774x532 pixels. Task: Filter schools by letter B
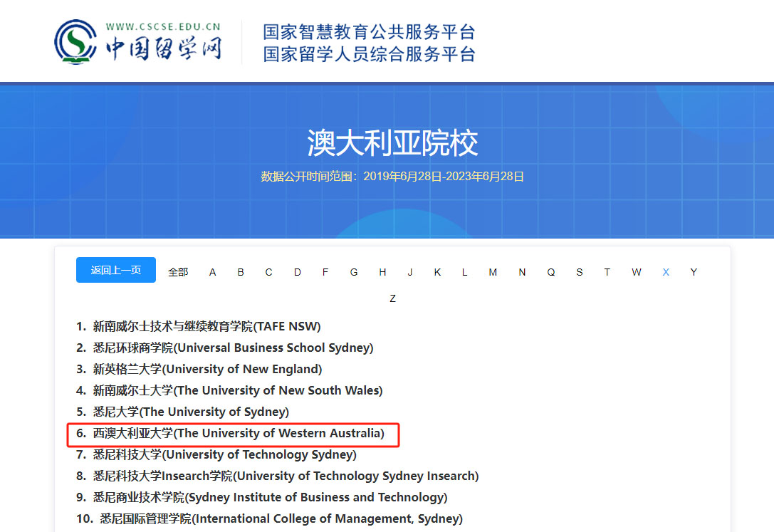[241, 272]
